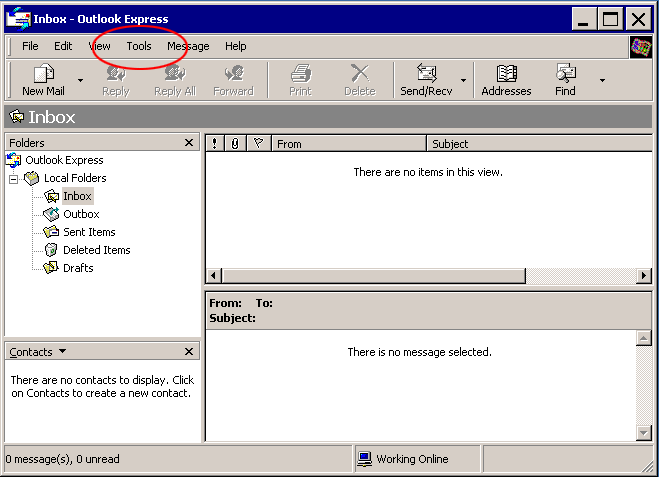Image resolution: width=659 pixels, height=477 pixels.
Task: Open the Deleted Items folder
Action: coord(96,250)
